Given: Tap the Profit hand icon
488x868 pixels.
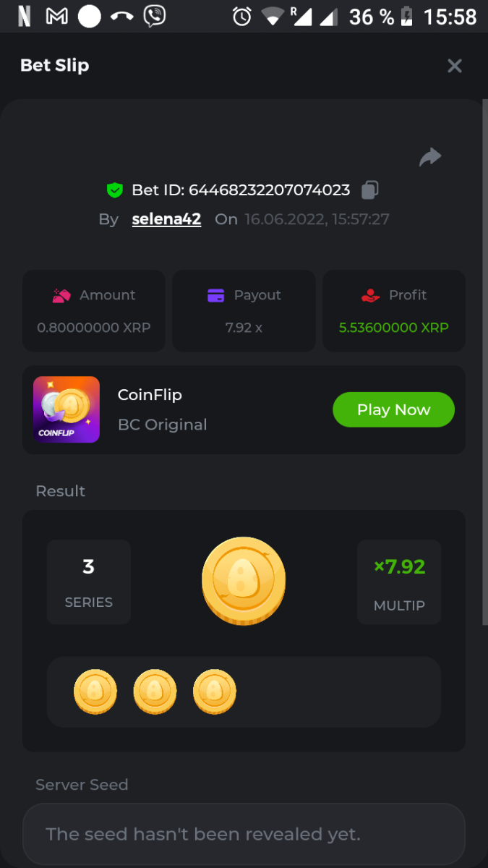Looking at the screenshot, I should pos(370,295).
